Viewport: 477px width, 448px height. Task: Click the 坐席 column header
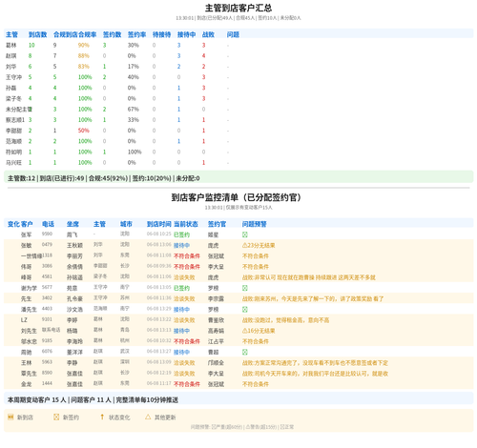(73, 224)
